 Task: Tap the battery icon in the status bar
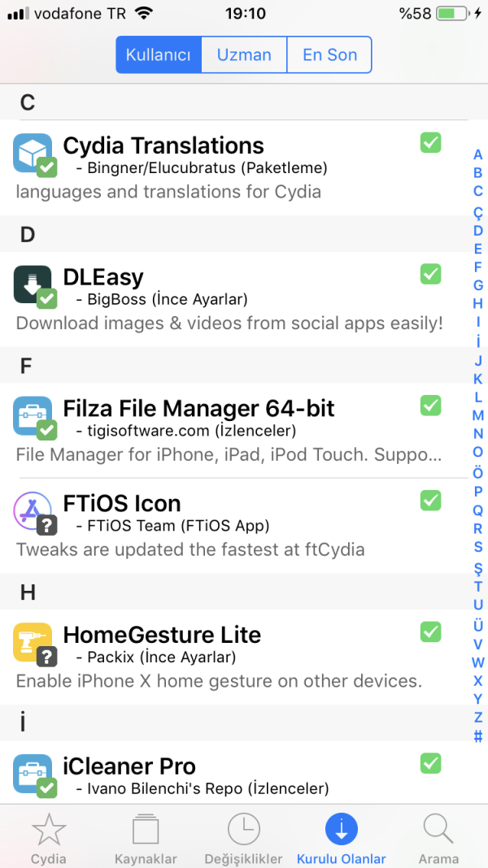454,13
